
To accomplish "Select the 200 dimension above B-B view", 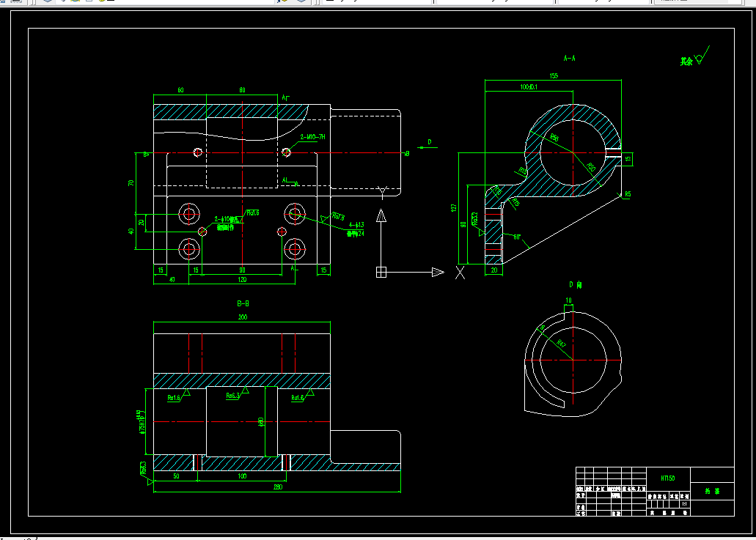I will pyautogui.click(x=243, y=317).
